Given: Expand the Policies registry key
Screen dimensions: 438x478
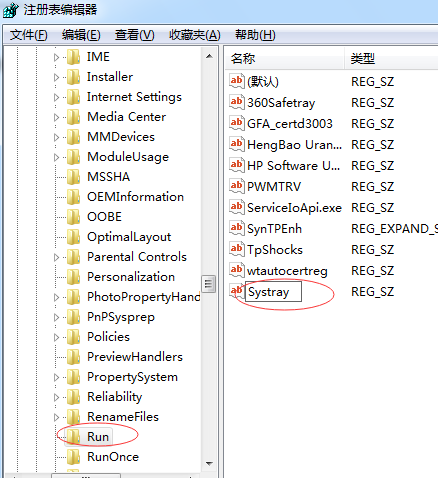Looking at the screenshot, I should (56, 337).
